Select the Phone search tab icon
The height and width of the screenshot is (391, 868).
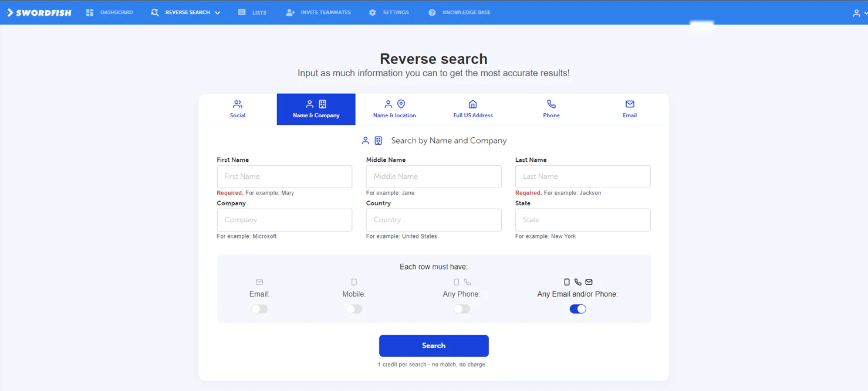(551, 104)
